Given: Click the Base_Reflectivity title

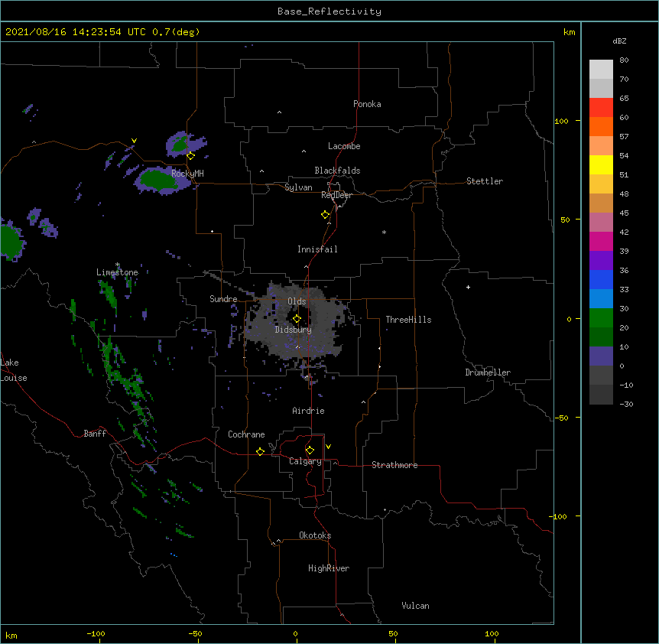Looking at the screenshot, I should click(x=329, y=11).
